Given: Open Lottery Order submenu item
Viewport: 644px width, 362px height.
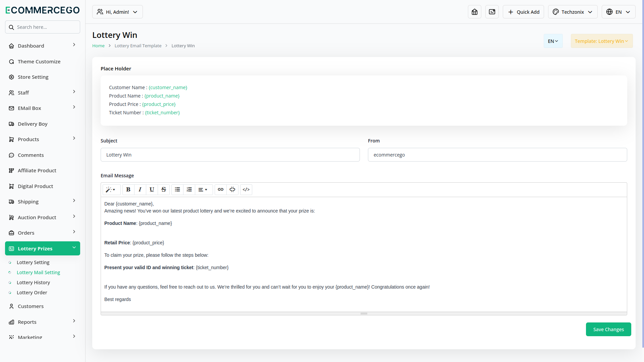Looking at the screenshot, I should click(32, 293).
